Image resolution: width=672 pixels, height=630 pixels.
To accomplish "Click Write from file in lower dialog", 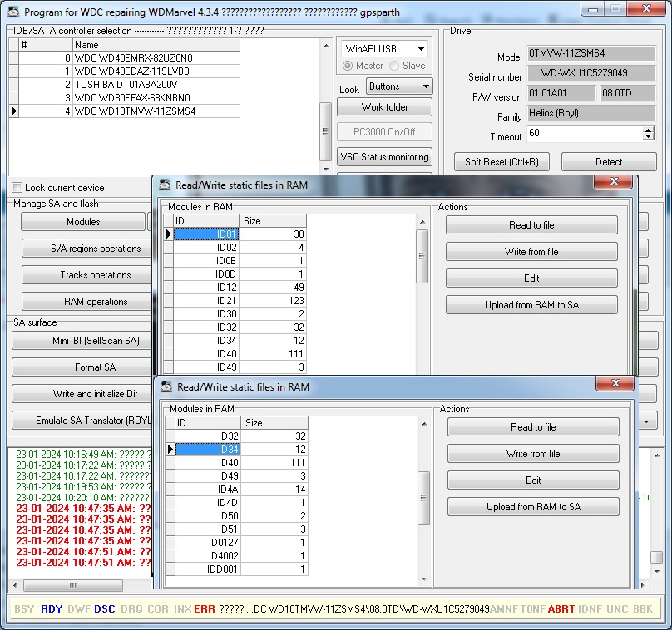I will click(533, 454).
